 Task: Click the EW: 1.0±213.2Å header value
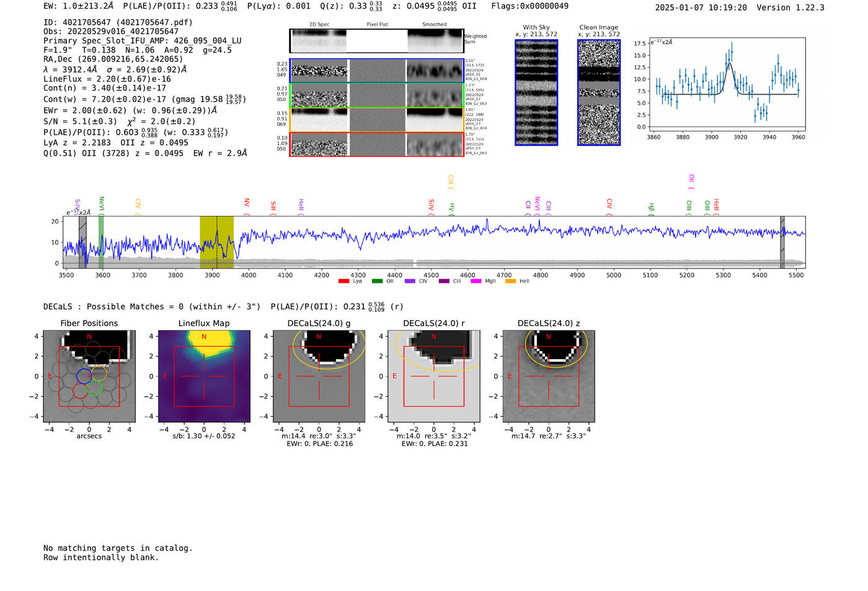[79, 6]
